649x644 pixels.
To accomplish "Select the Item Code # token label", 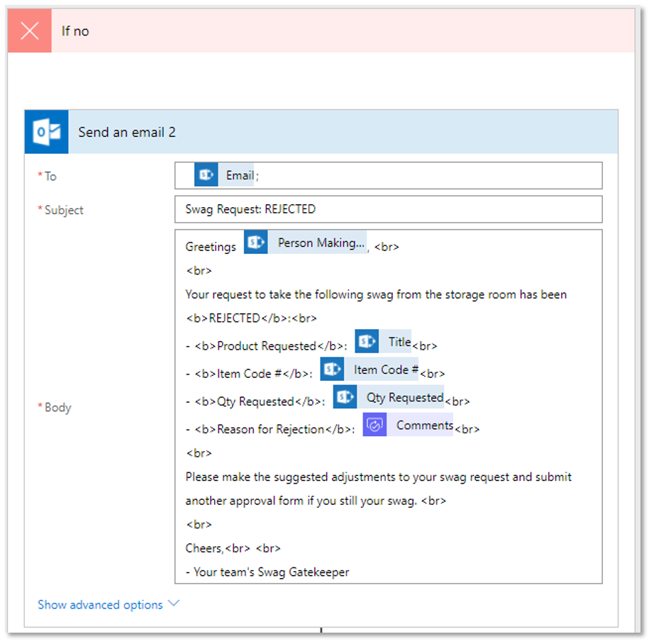I will 385,370.
